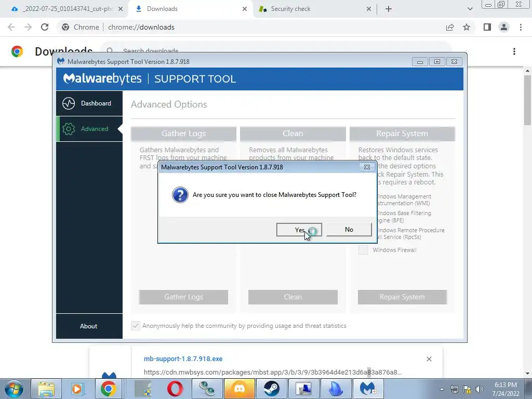The height and width of the screenshot is (399, 532).
Task: Switch to the Downloads Chrome tab
Action: tap(190, 9)
